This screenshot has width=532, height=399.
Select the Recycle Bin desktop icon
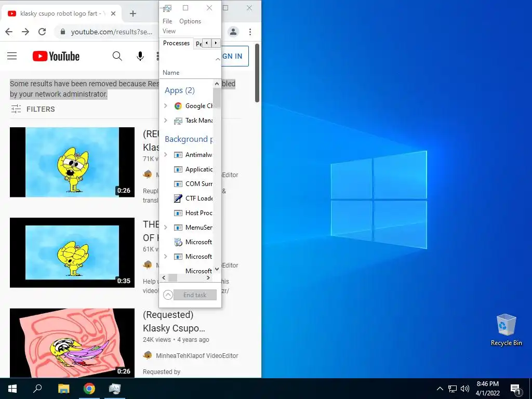tap(506, 330)
